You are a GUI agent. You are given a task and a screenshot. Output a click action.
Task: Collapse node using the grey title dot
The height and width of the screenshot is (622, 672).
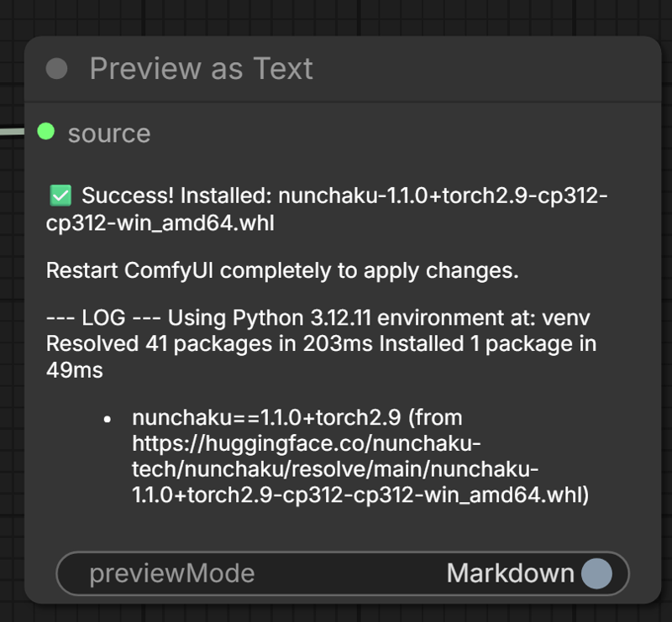(x=57, y=69)
